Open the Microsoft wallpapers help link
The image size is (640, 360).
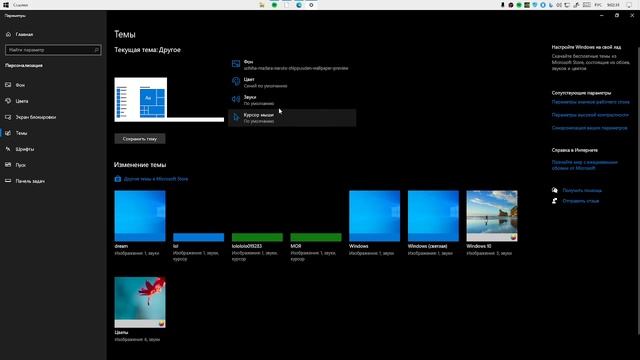584,165
